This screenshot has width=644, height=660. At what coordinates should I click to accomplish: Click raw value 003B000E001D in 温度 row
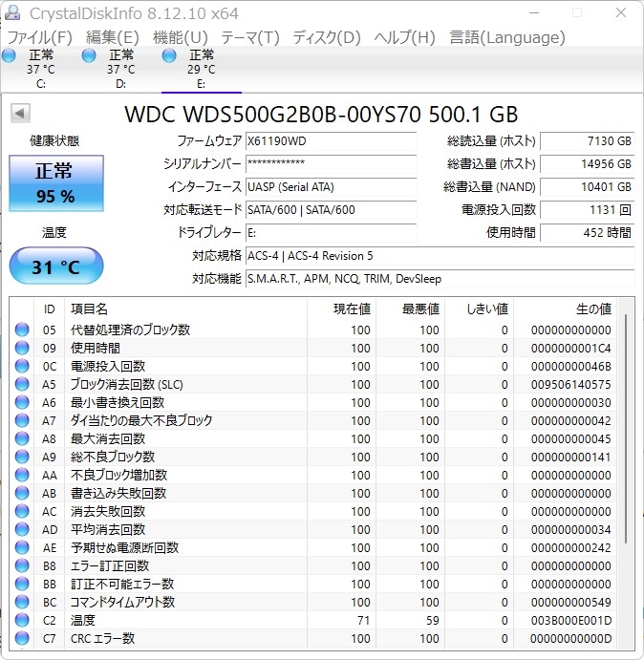570,620
